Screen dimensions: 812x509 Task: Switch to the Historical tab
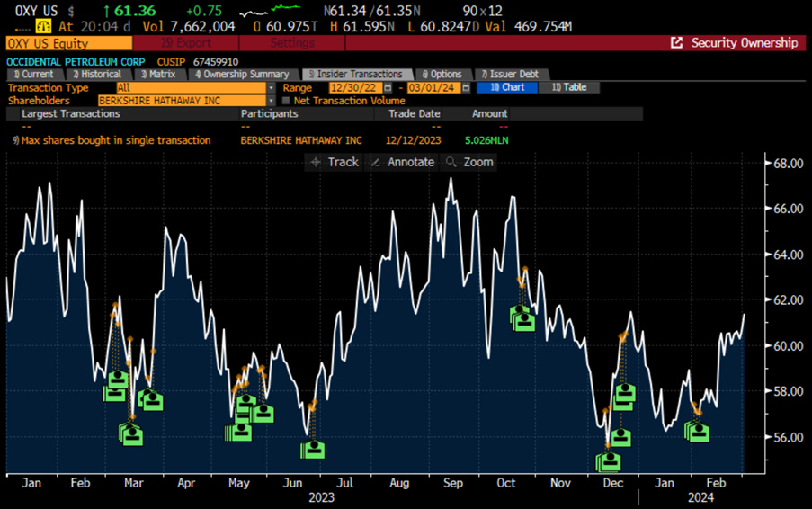point(98,74)
